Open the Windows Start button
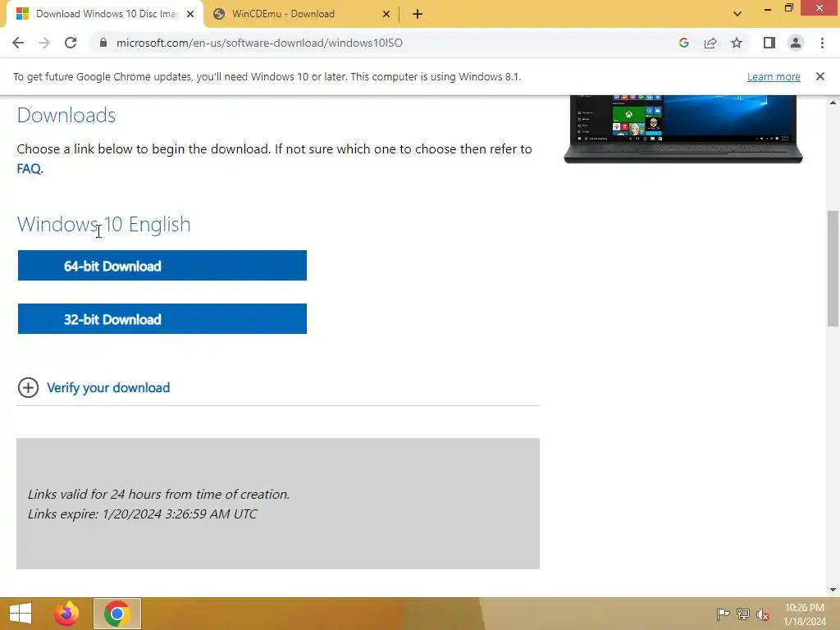Viewport: 840px width, 630px height. pyautogui.click(x=21, y=614)
